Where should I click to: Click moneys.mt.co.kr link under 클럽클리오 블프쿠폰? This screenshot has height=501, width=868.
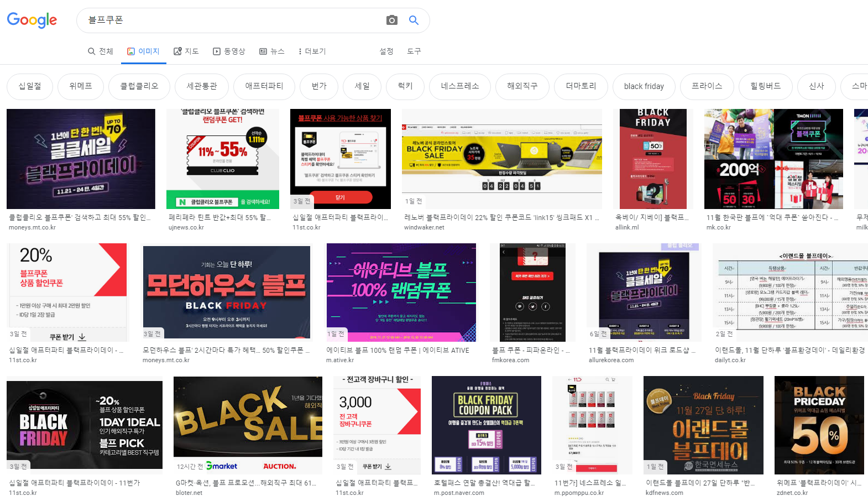[32, 227]
